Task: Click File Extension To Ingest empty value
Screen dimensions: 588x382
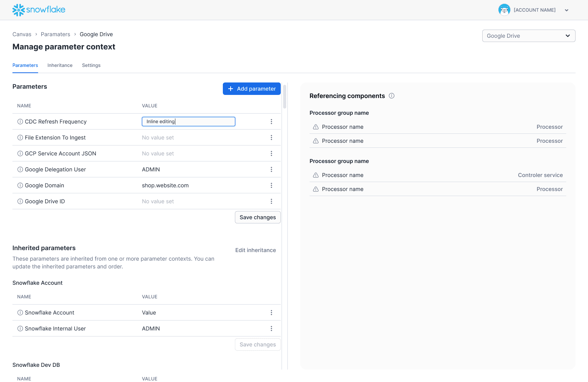Action: click(158, 138)
